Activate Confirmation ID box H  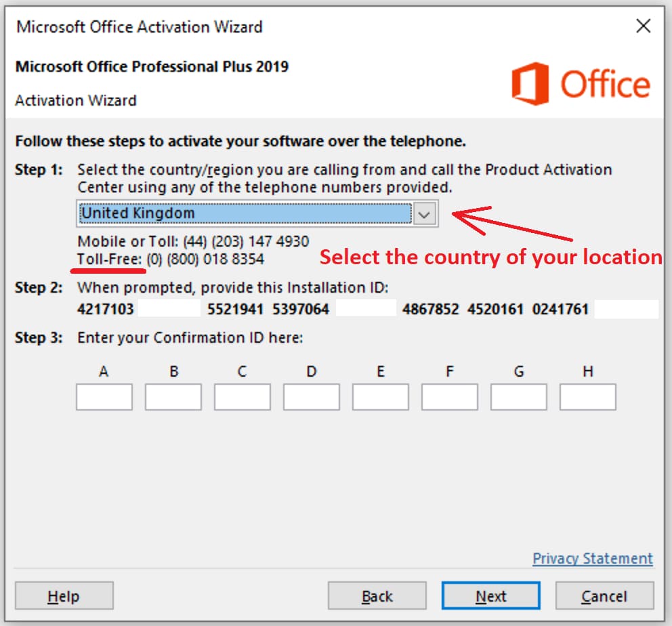click(x=587, y=397)
